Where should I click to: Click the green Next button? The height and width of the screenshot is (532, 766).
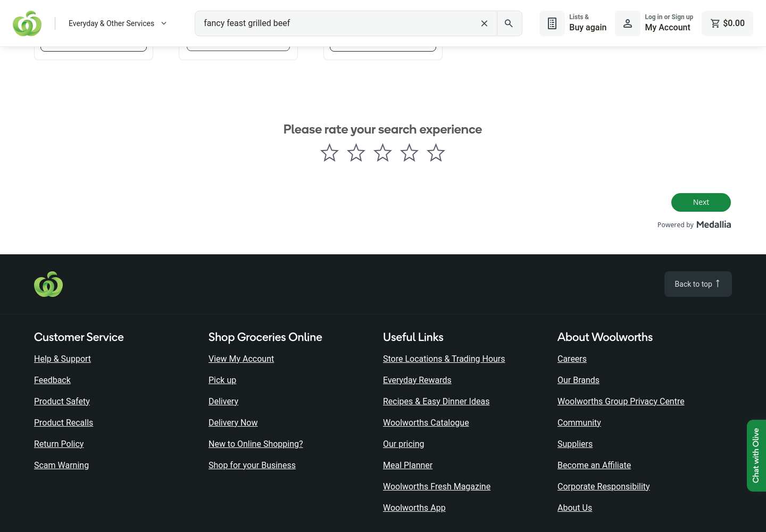click(701, 202)
